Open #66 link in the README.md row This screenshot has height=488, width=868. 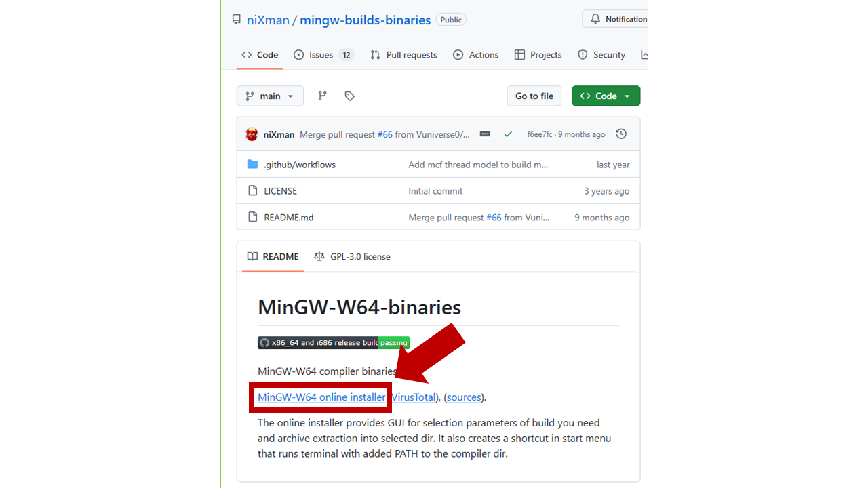pos(494,218)
